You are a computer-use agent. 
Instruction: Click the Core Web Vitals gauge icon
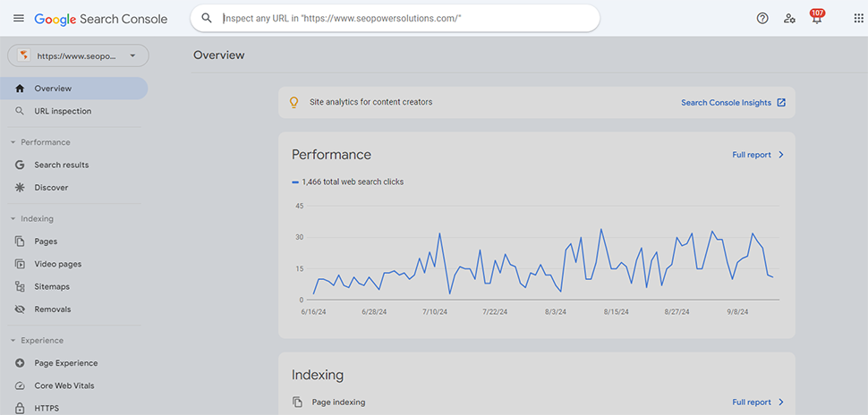click(20, 385)
